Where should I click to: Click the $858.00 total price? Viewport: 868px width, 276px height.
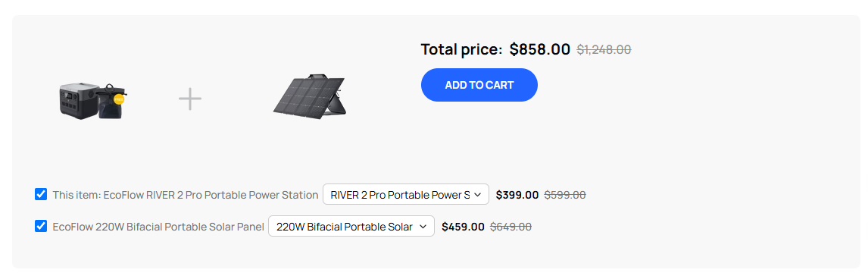click(x=540, y=49)
